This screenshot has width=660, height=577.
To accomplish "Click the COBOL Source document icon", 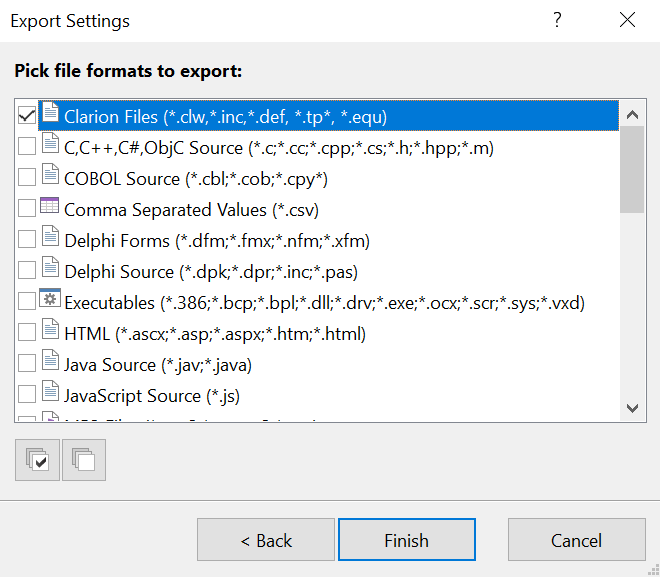I will coord(50,177).
